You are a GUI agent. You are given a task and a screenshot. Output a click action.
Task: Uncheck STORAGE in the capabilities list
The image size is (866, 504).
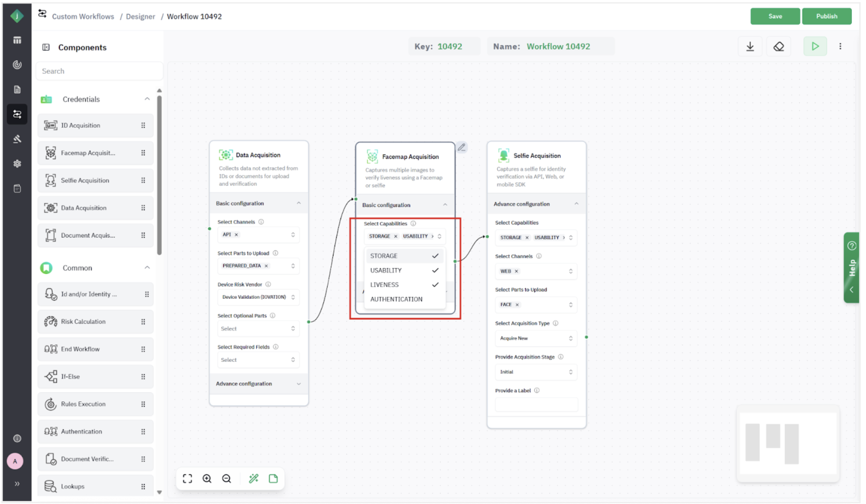pos(404,256)
